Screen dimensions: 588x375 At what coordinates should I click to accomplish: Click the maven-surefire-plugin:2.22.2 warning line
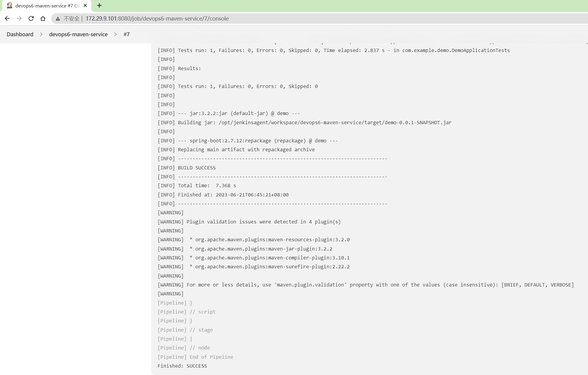[x=254, y=267]
